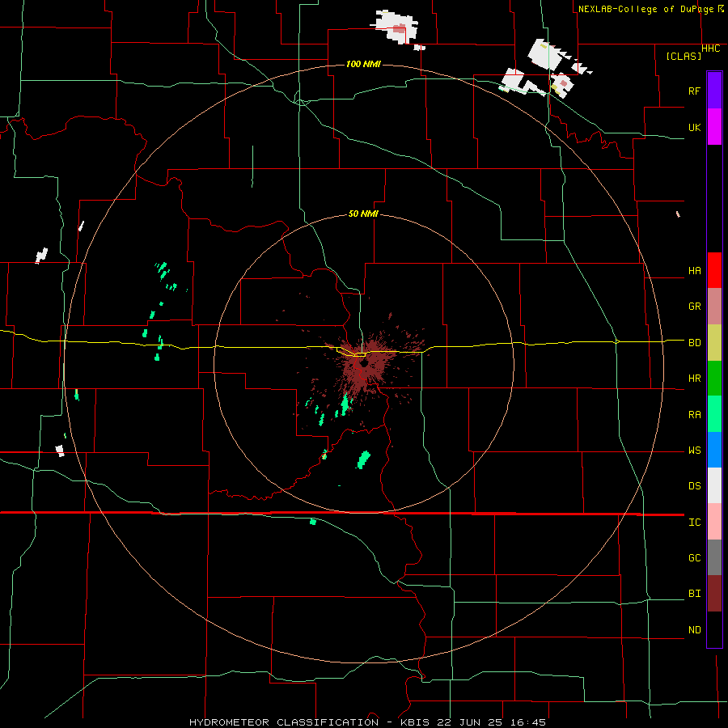Click the '[CLAS]' units label
This screenshot has height=728, width=728.
(x=684, y=56)
